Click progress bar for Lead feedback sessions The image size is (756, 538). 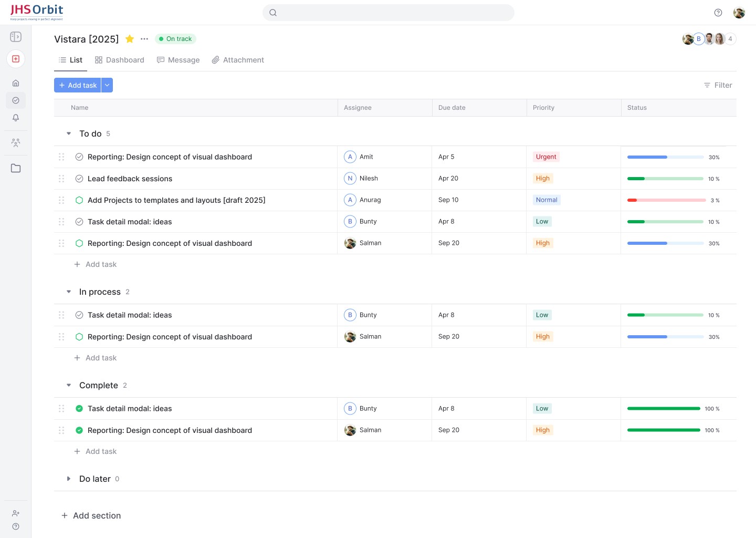665,179
